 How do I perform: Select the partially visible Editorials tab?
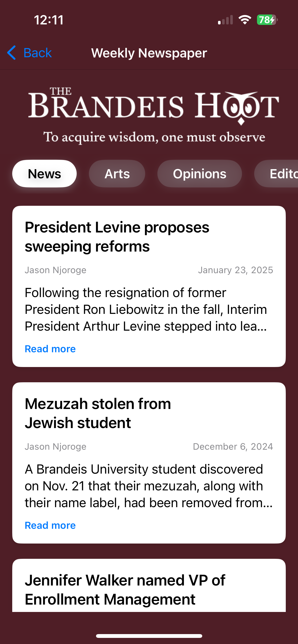276,174
